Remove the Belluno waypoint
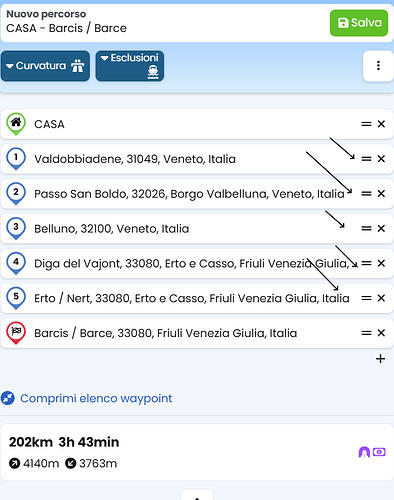Viewport: 394px width, 500px height. [381, 229]
